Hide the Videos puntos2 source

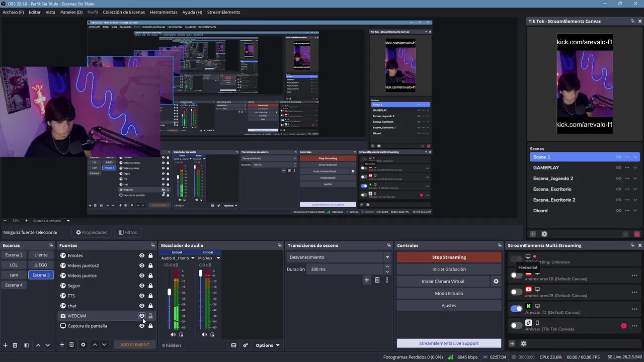pyautogui.click(x=142, y=265)
